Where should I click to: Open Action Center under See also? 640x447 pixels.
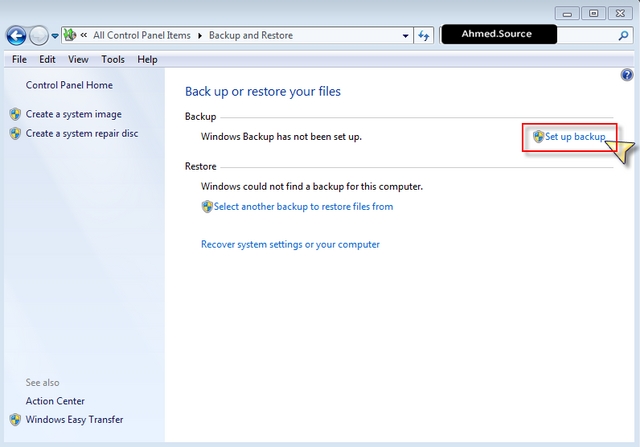pos(55,401)
